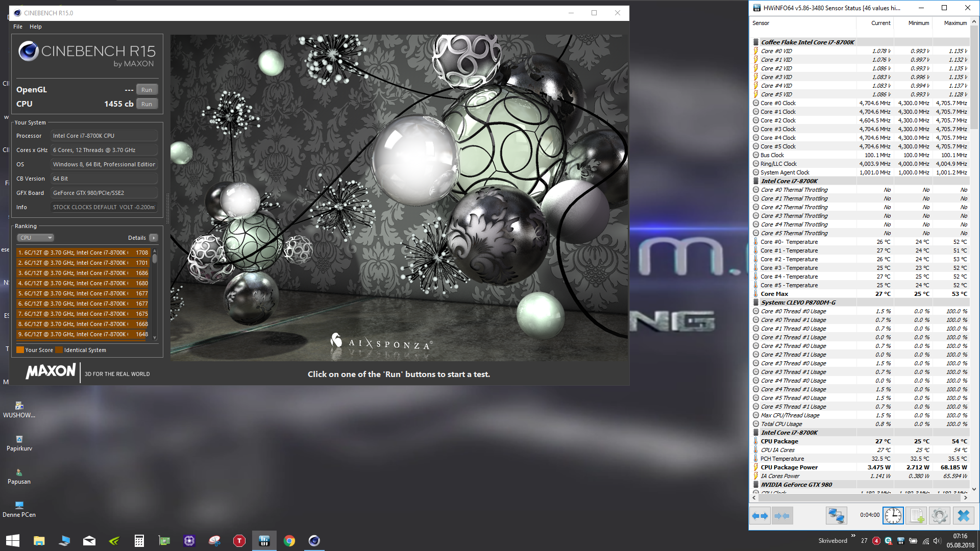Open Snipping Tool from taskbar
Screen dimensions: 980x551
[x=214, y=541]
